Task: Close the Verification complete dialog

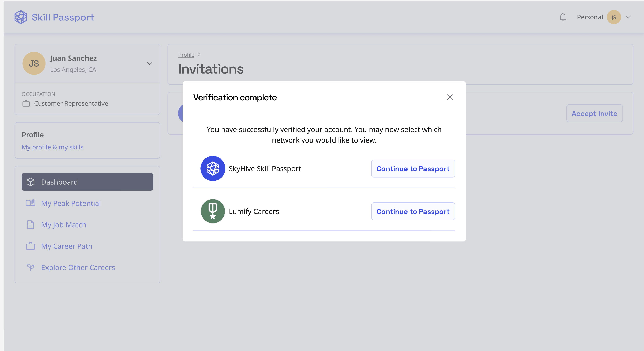Action: click(x=450, y=97)
